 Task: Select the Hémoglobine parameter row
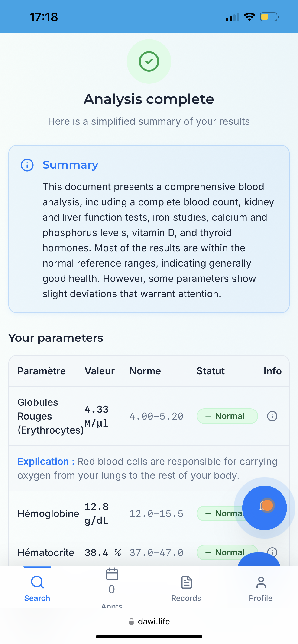(48, 513)
